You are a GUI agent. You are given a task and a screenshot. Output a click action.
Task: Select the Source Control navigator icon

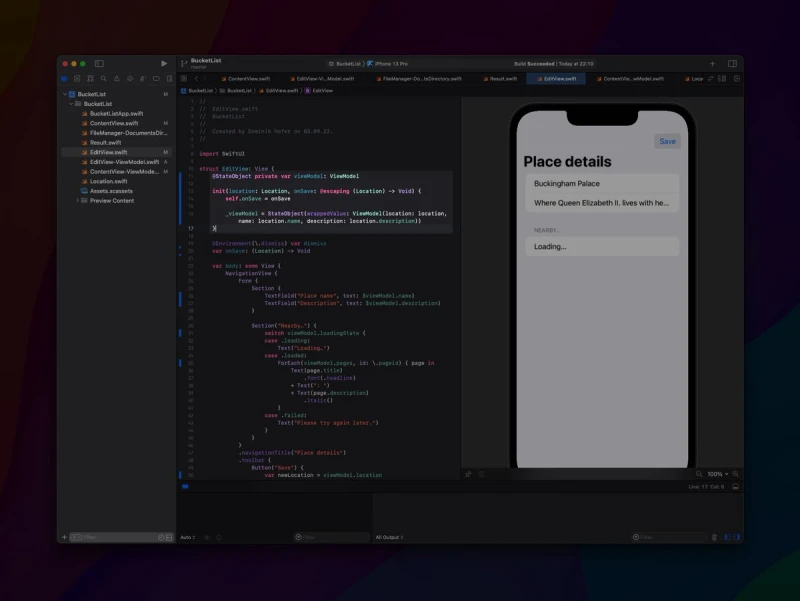[77, 78]
